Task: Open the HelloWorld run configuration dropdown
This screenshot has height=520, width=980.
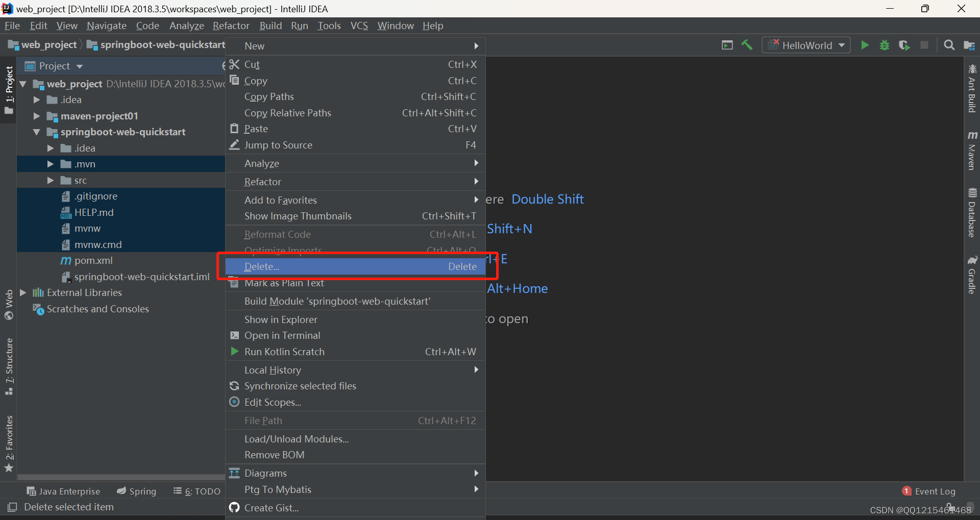Action: (806, 45)
